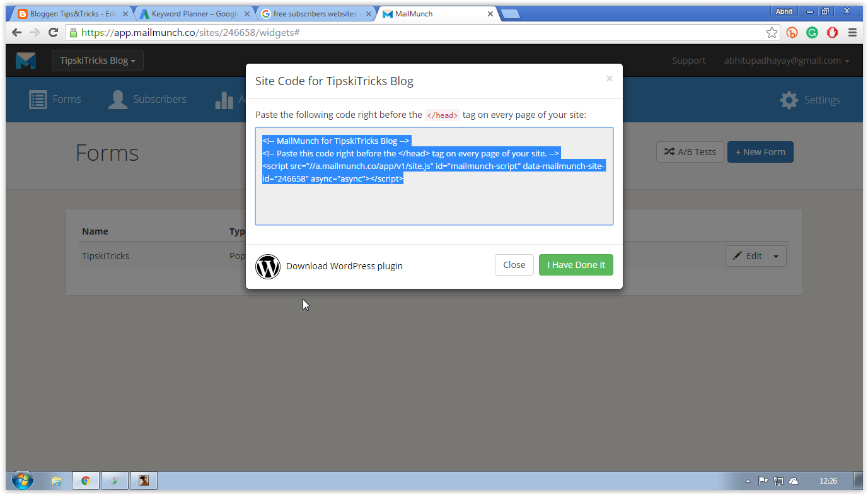
Task: Click the MailMunch logo icon
Action: click(x=26, y=61)
